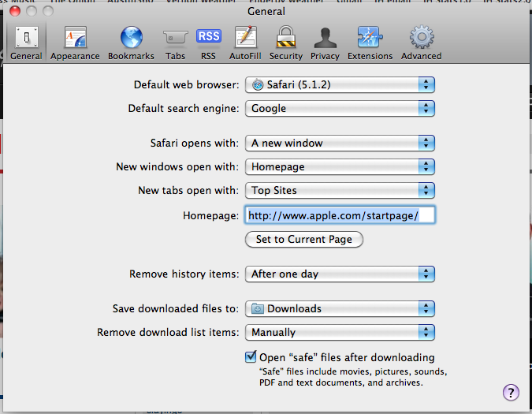Click the General window title text
The width and height of the screenshot is (532, 414).
[x=266, y=11]
